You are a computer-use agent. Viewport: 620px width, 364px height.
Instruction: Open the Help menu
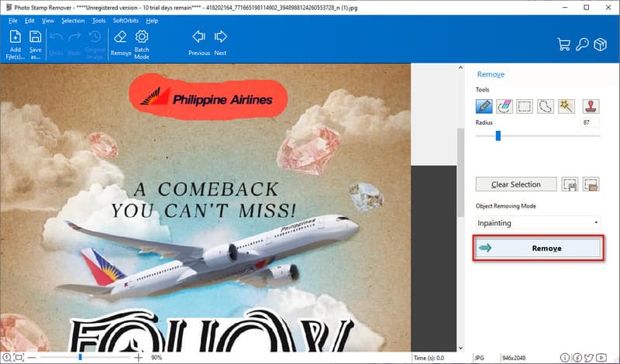(x=152, y=21)
